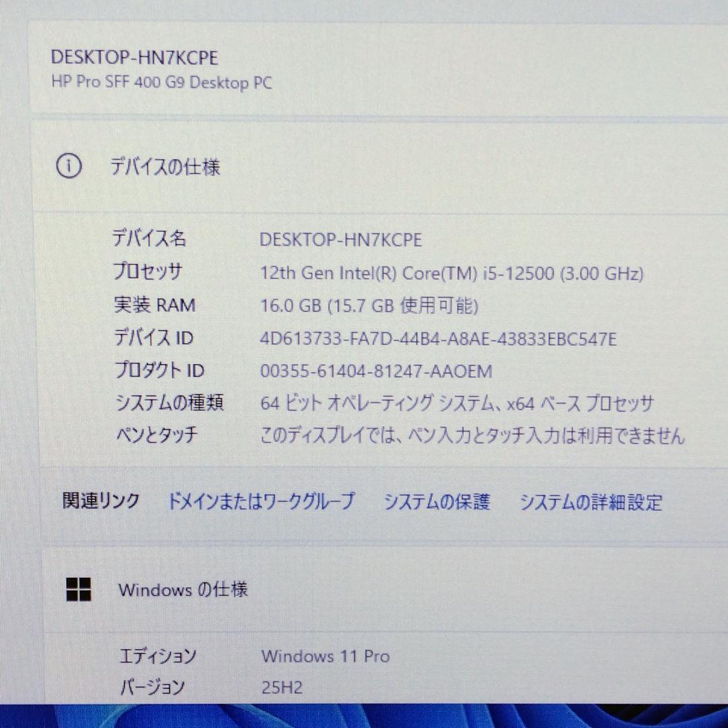Click the エディション label
Screen dimensions: 728x728
pos(158,656)
